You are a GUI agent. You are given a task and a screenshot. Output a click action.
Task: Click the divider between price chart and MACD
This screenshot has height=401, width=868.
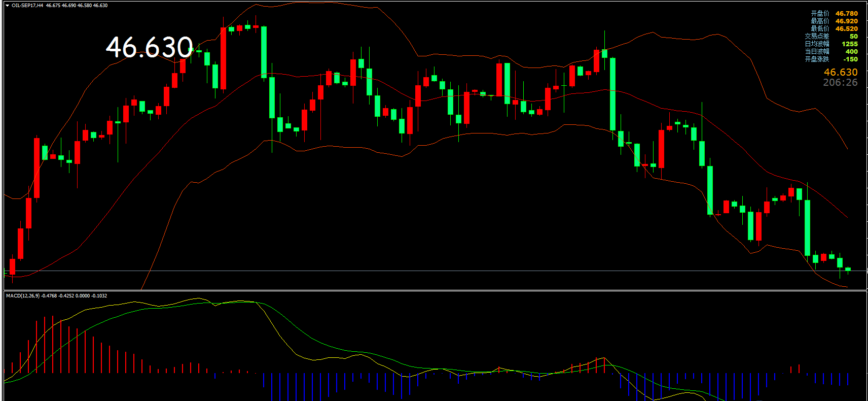(x=435, y=290)
